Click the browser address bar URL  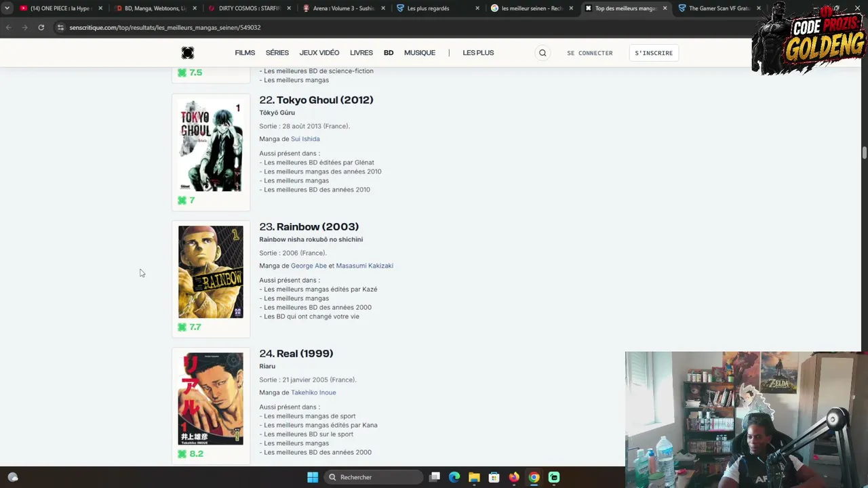coord(165,28)
